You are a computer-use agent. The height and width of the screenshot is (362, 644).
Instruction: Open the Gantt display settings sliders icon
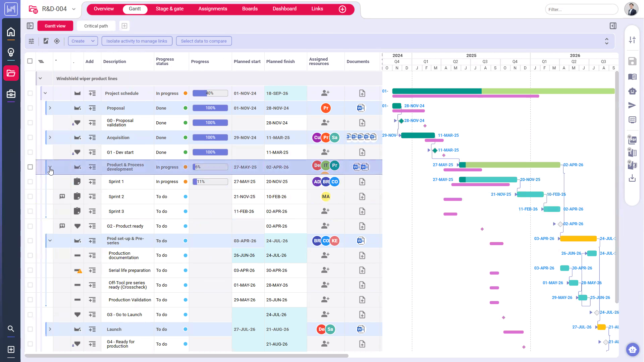pos(31,41)
